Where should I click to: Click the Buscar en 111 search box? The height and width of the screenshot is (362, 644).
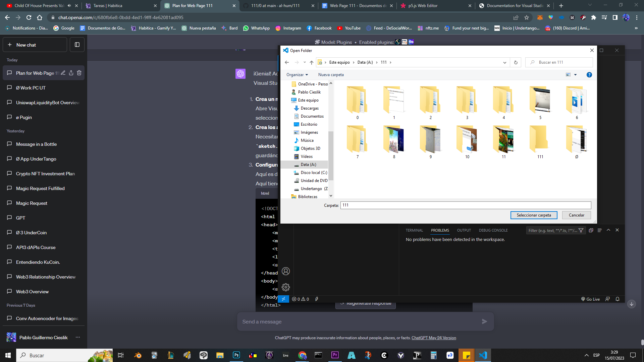559,62
